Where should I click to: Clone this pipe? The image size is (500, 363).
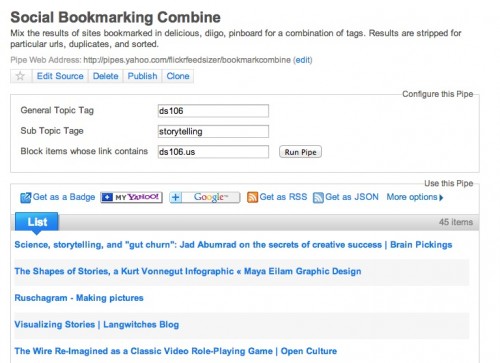pyautogui.click(x=178, y=76)
